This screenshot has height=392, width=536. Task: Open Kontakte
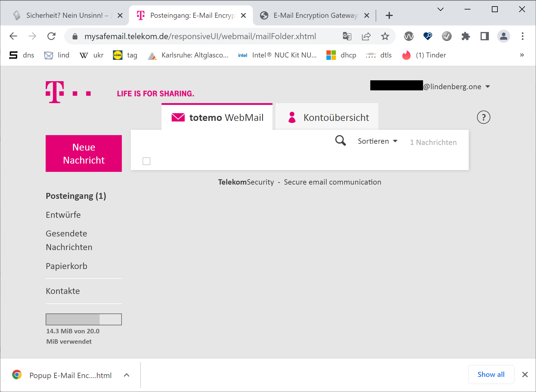[x=63, y=291]
